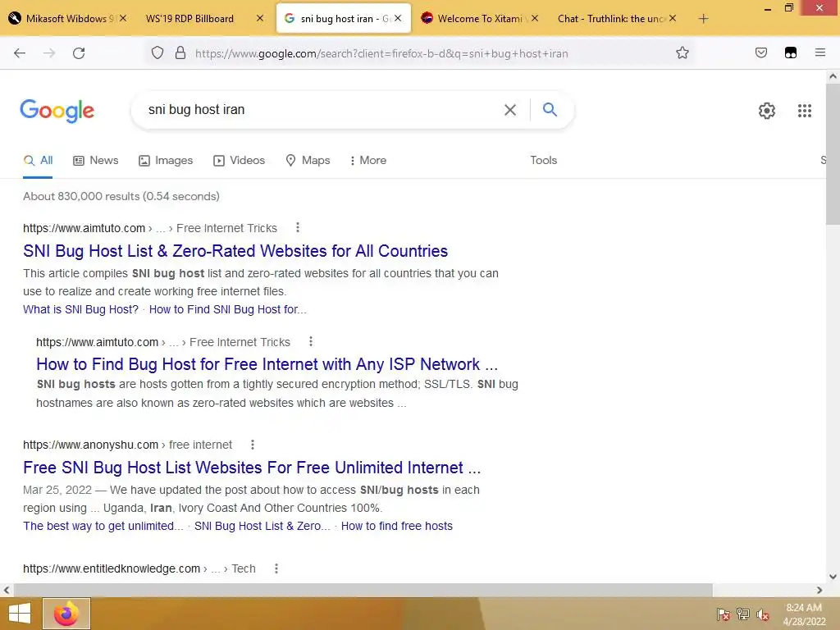
Task: Open SNI Bug Host List & Zero-Rated result
Action: coord(235,251)
